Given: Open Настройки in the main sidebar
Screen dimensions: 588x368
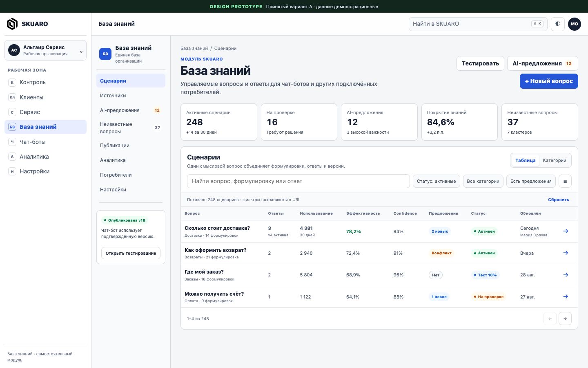Looking at the screenshot, I should (45, 171).
